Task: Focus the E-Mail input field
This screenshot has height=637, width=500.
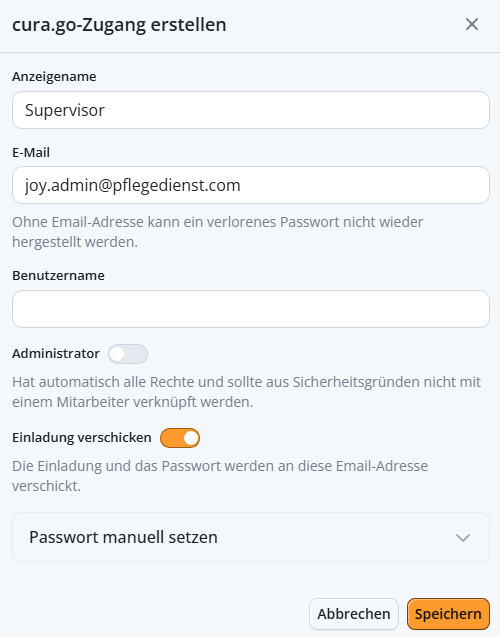Action: (251, 185)
